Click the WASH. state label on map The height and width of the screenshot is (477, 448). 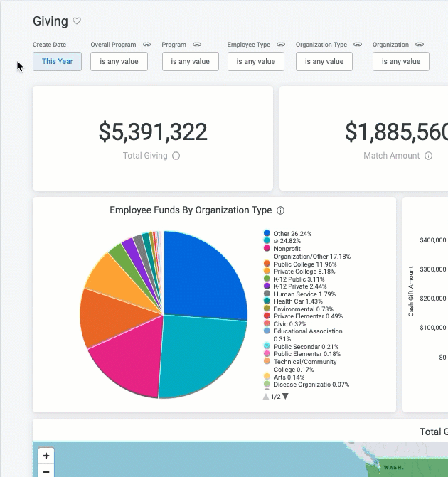coord(393,467)
